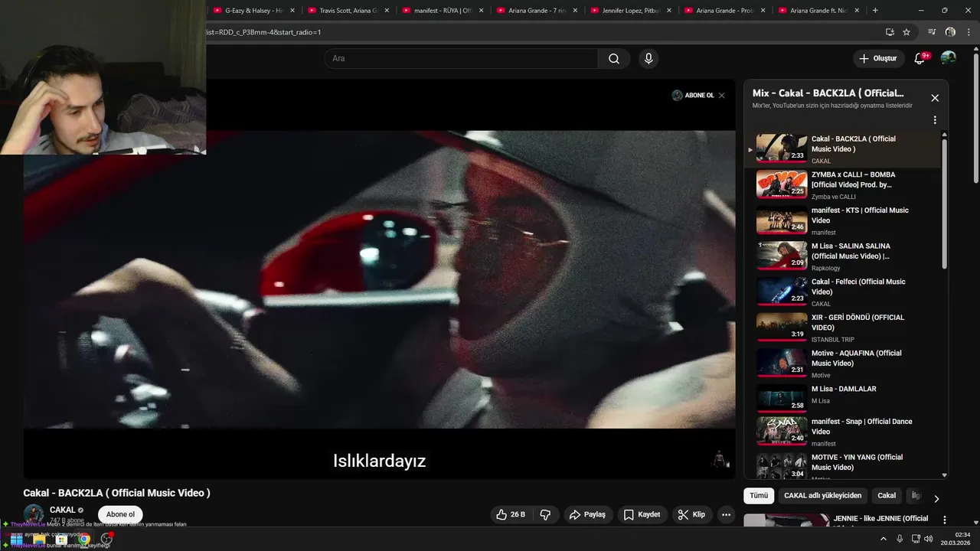
Task: Like the video with 26 B
Action: (x=511, y=515)
